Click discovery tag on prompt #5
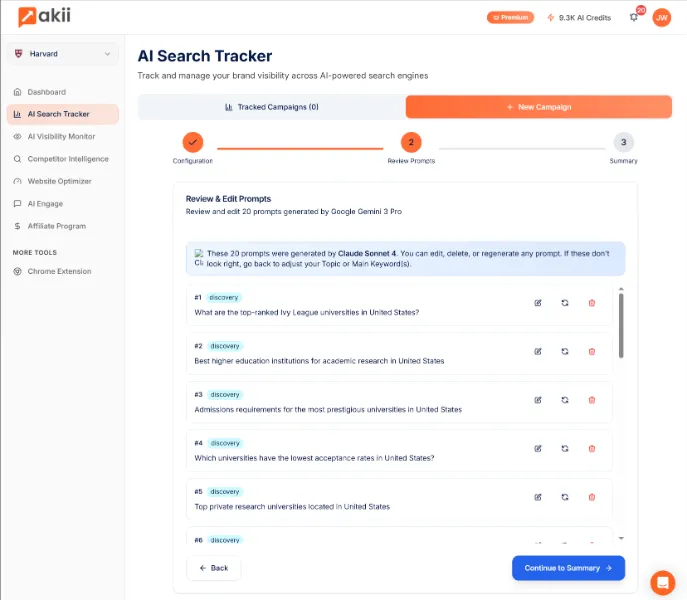The image size is (687, 600). [225, 492]
